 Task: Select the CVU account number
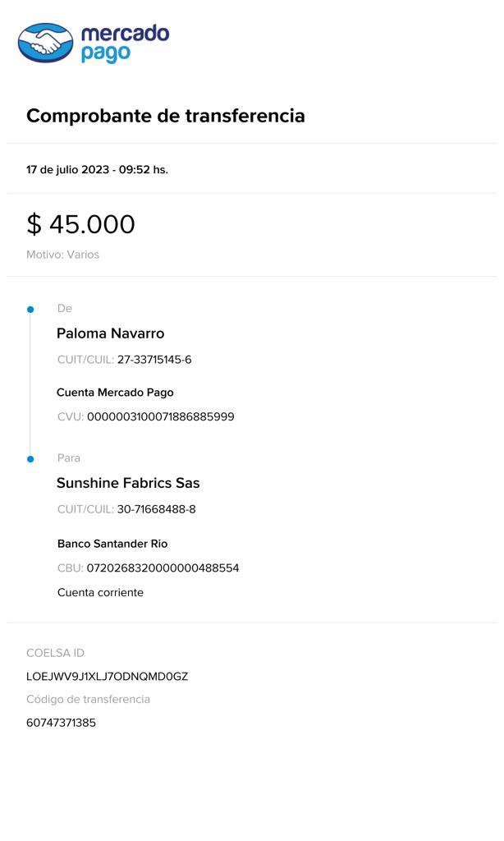(161, 417)
